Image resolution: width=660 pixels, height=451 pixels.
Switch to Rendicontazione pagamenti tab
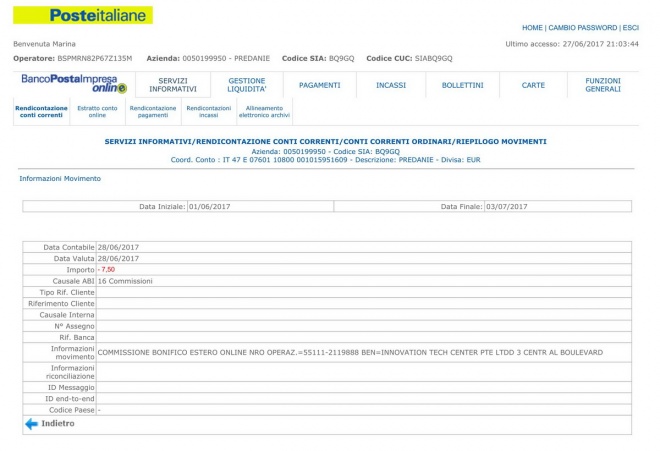click(x=153, y=112)
